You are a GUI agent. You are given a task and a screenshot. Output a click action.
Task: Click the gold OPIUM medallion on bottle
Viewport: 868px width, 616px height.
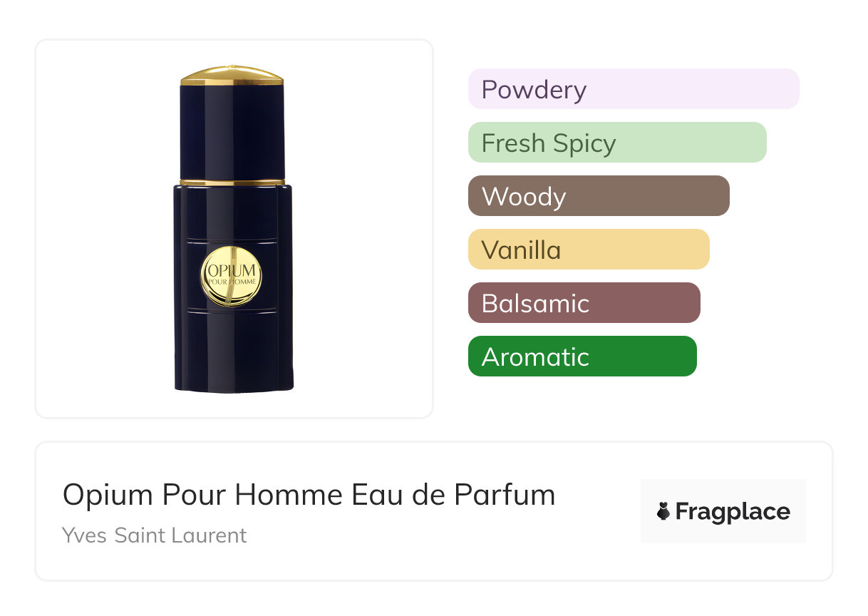(232, 275)
